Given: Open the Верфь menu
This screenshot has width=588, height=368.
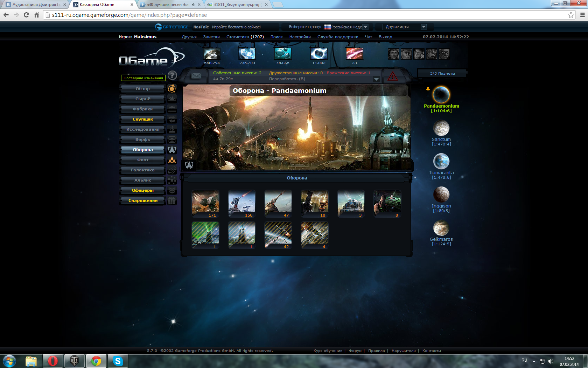Looking at the screenshot, I should click(x=143, y=139).
